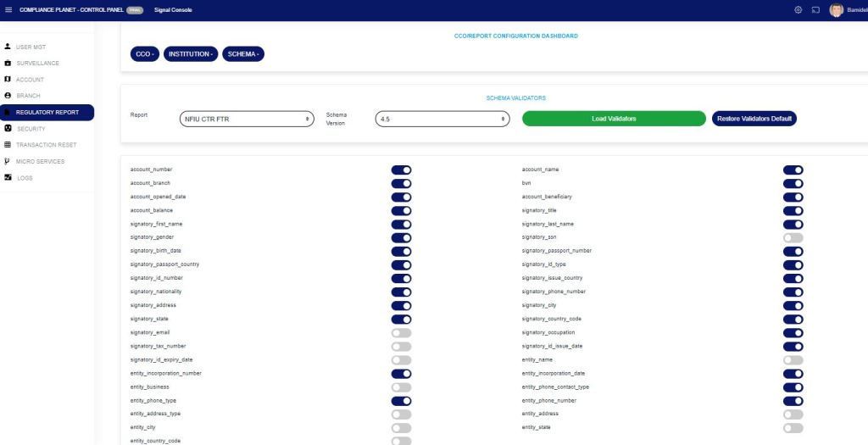This screenshot has width=868, height=445.
Task: Click the User Mgt person icon
Action: click(x=8, y=47)
